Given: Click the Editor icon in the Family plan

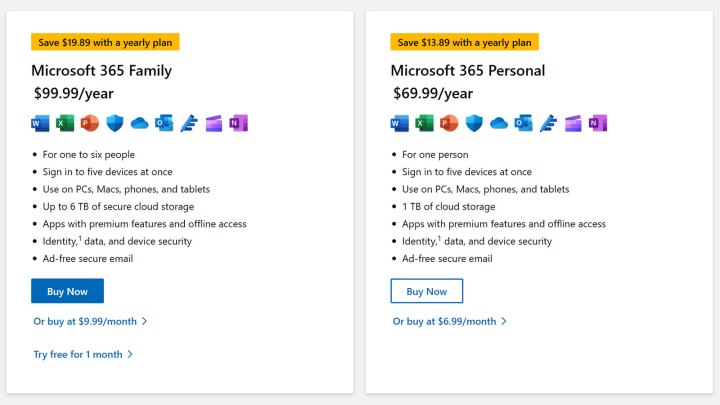Looking at the screenshot, I should [x=189, y=123].
